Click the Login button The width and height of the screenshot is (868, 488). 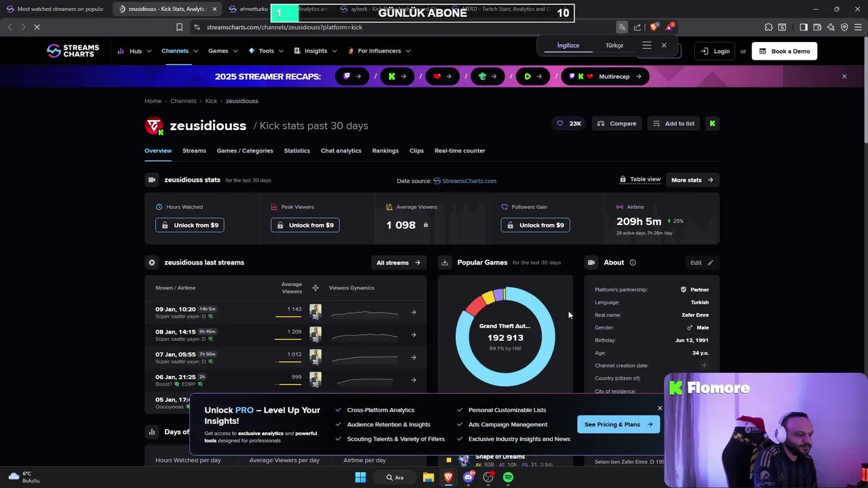[715, 51]
